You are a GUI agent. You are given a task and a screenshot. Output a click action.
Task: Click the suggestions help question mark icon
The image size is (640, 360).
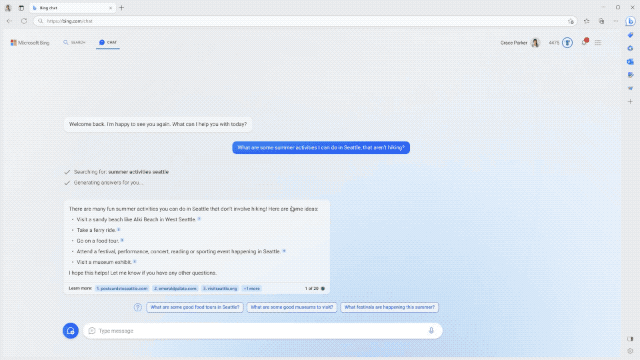click(x=138, y=307)
